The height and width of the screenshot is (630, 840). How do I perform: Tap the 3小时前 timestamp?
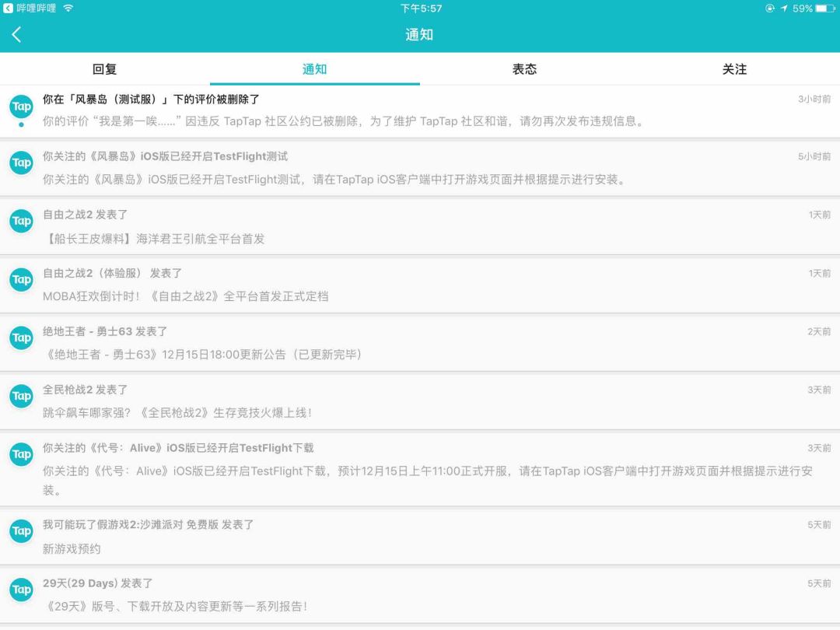coord(814,99)
